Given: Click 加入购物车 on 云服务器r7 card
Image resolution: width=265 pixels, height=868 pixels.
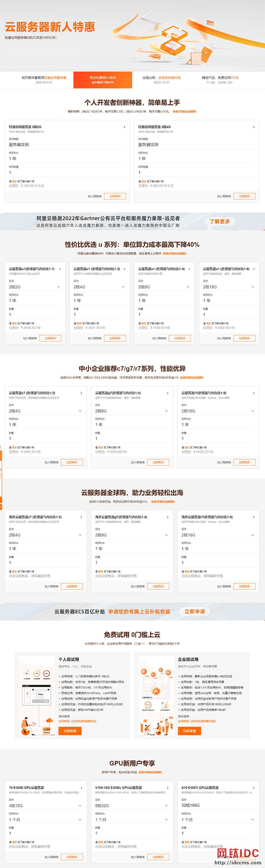Looking at the screenshot, I should pos(224,462).
